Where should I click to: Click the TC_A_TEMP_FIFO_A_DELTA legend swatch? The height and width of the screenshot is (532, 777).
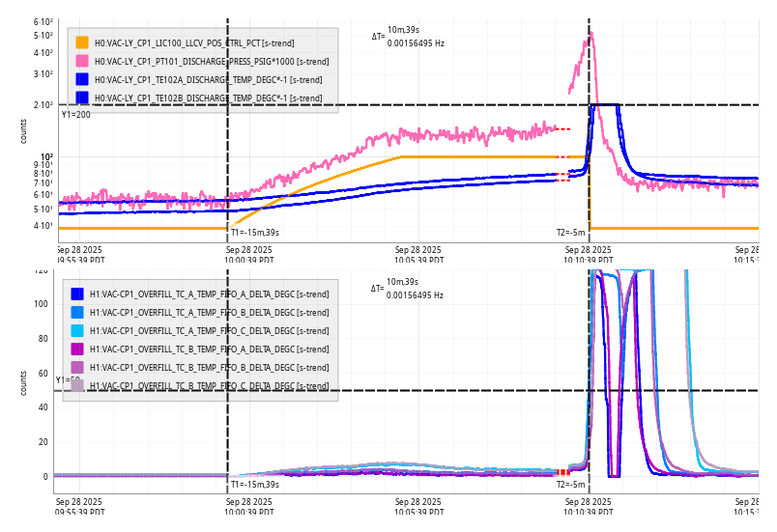77,294
